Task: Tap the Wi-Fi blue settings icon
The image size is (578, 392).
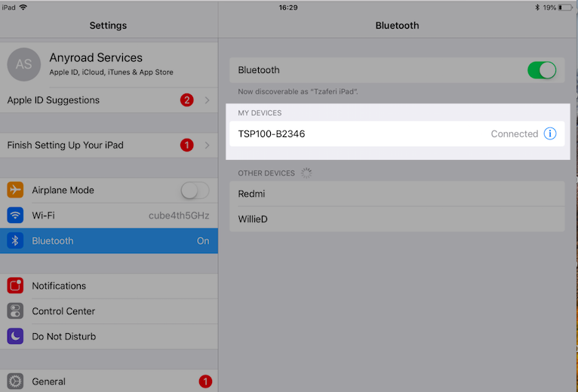Action: pos(15,216)
